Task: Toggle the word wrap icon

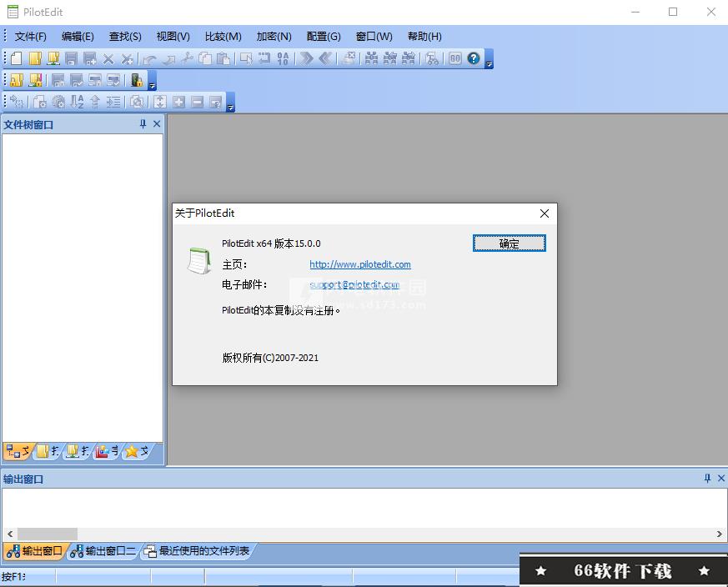Action: (264, 58)
